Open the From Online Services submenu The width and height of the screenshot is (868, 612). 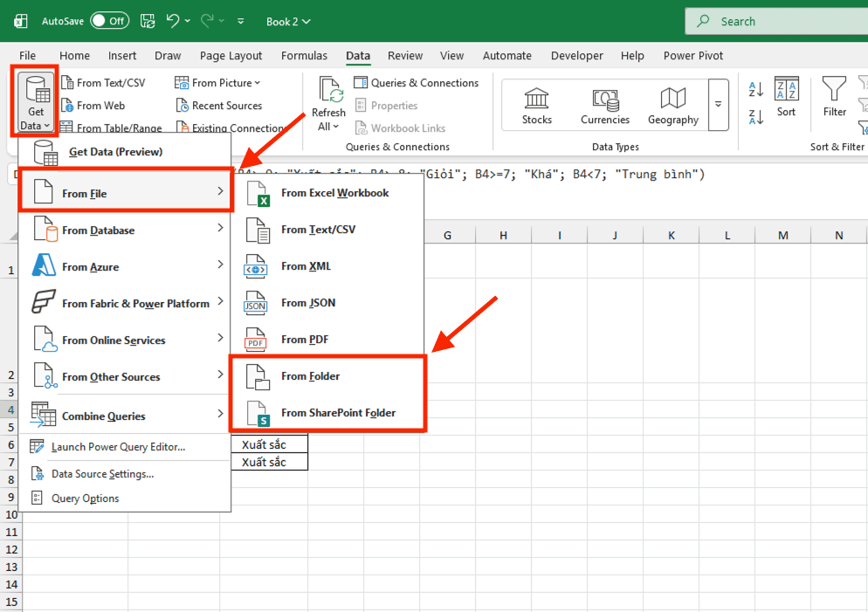[126, 340]
